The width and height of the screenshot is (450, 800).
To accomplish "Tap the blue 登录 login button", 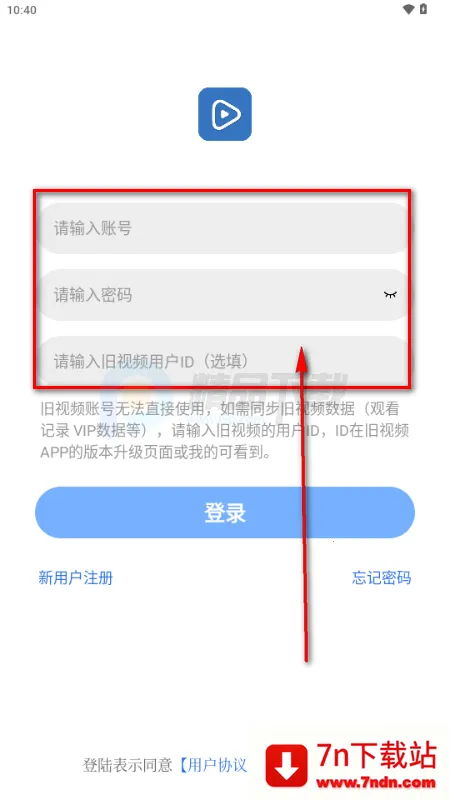I will pos(224,512).
